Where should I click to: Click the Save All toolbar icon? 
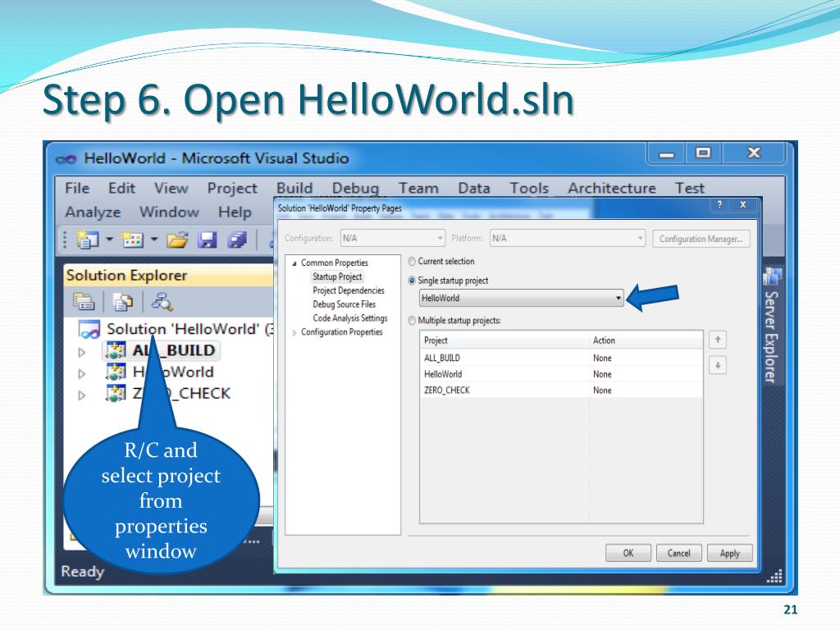coord(237,240)
